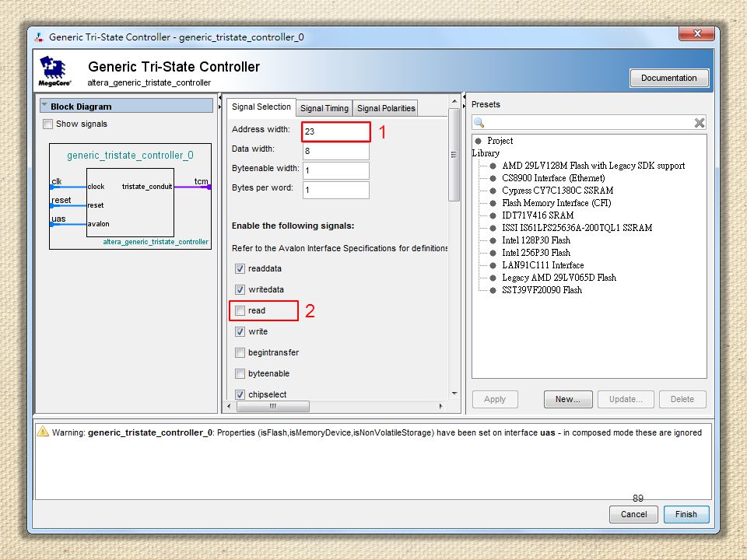Select the Library presets tree node
The height and width of the screenshot is (560, 747).
tap(486, 153)
